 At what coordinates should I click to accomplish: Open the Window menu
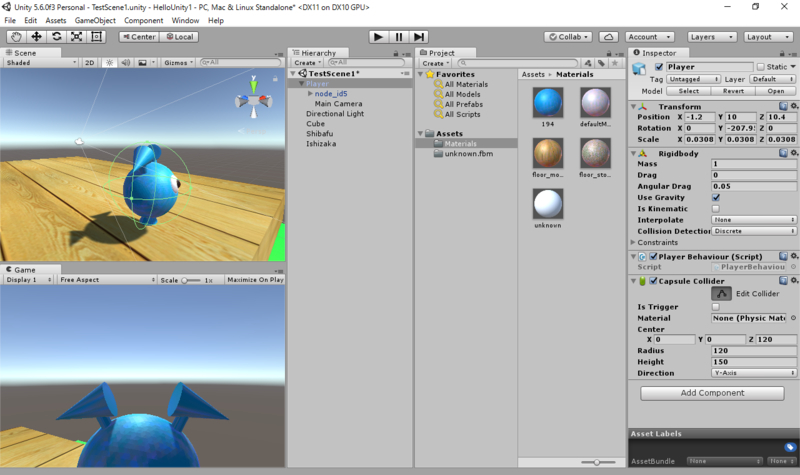185,20
